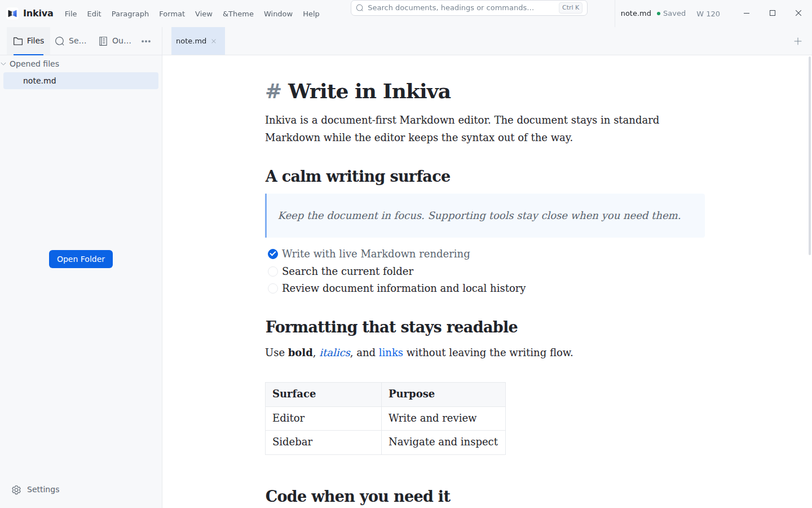Click the 'Formatting that stays readable' heading

[391, 327]
